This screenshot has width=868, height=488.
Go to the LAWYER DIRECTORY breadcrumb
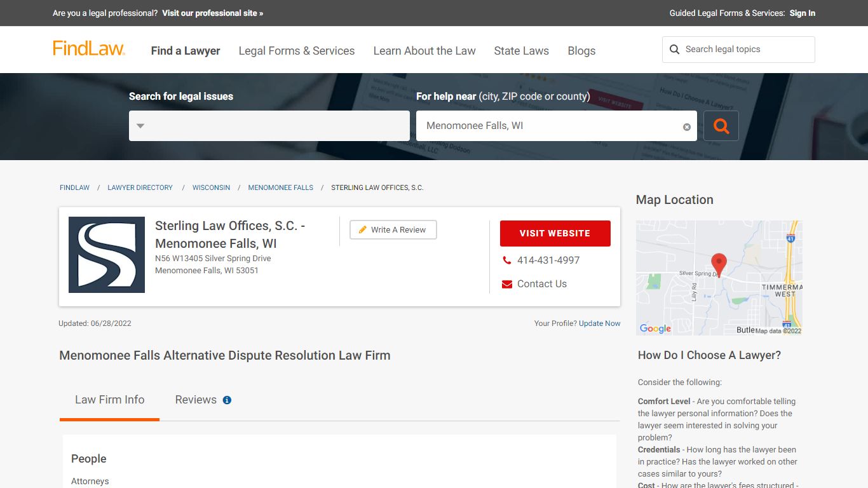(140, 188)
